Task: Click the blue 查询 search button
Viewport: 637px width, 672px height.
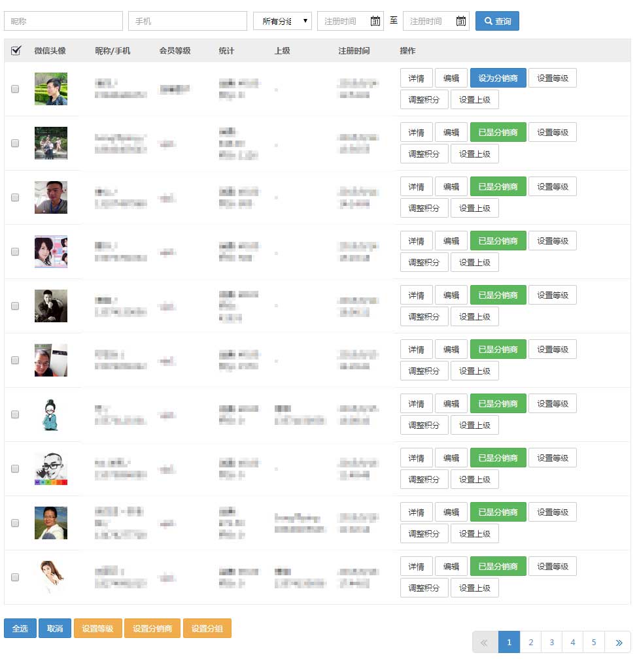Action: pyautogui.click(x=497, y=22)
